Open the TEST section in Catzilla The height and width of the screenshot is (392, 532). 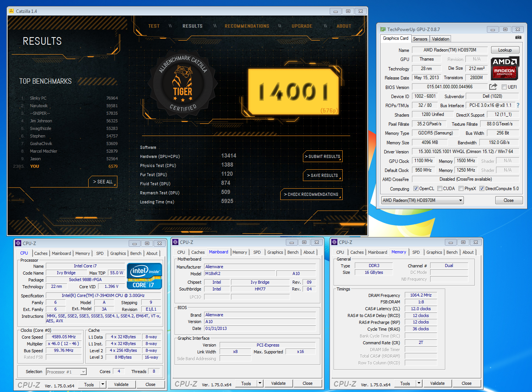[x=154, y=26]
